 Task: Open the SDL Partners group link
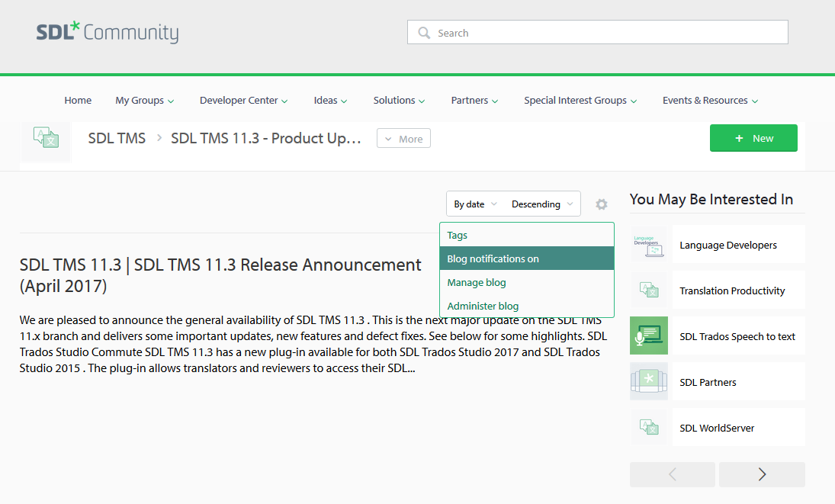pos(708,382)
